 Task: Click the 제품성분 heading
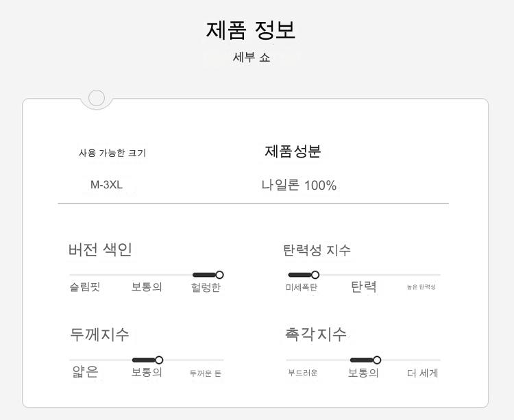293,151
